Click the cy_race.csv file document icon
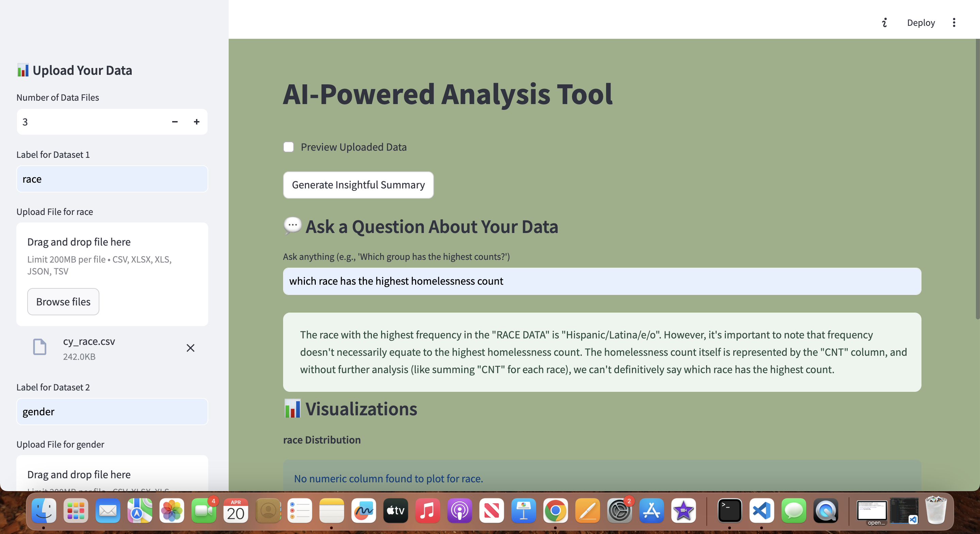 [39, 347]
